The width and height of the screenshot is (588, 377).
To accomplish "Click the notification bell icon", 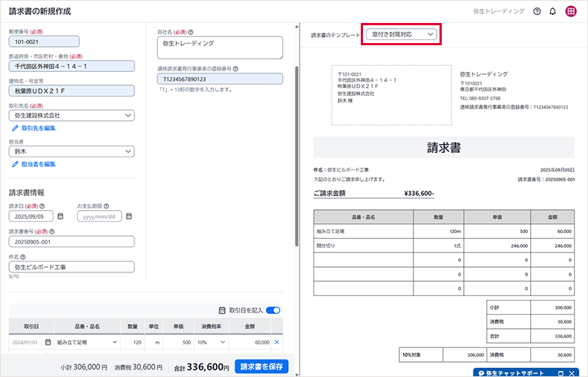I will 552,11.
